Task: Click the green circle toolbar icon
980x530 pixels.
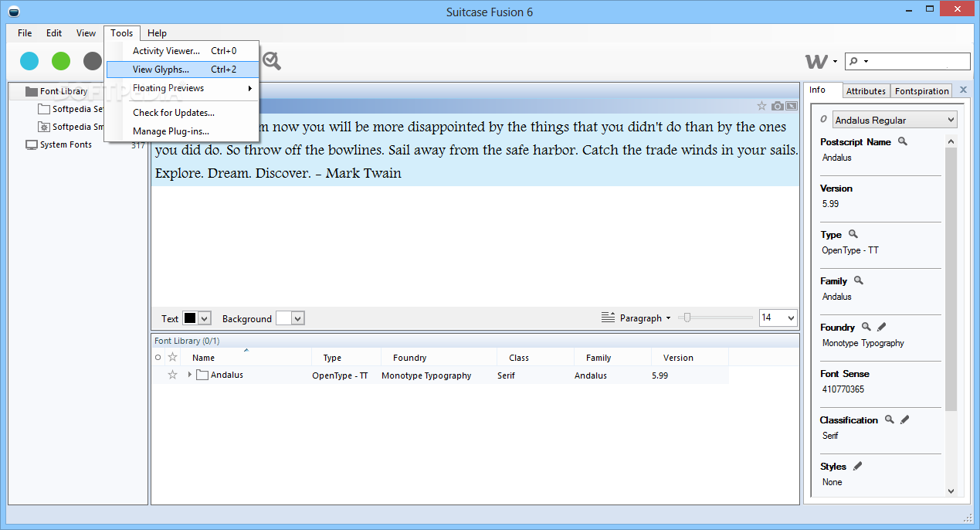Action: coord(61,61)
